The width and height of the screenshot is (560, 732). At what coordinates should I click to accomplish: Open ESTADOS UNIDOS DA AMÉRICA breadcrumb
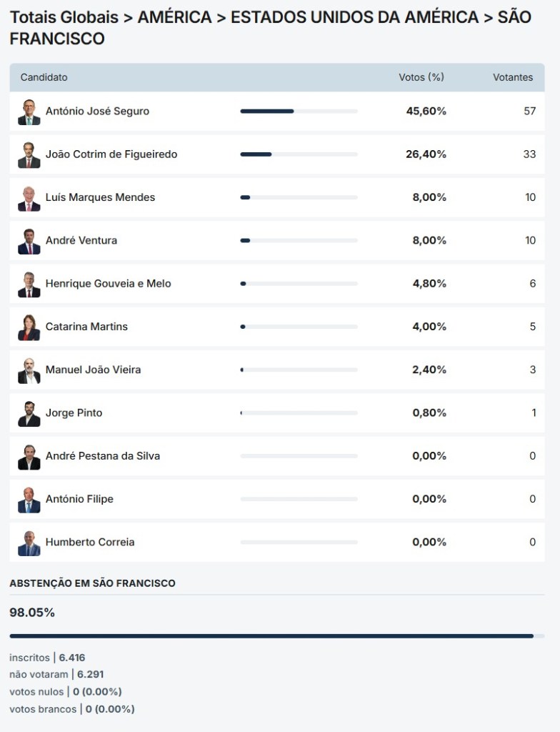[x=354, y=17]
